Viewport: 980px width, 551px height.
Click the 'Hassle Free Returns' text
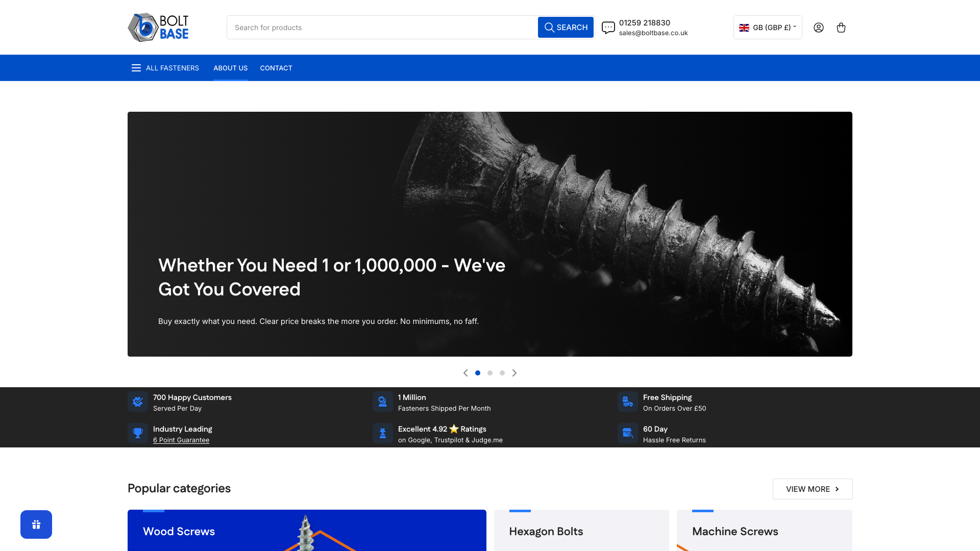pos(674,440)
